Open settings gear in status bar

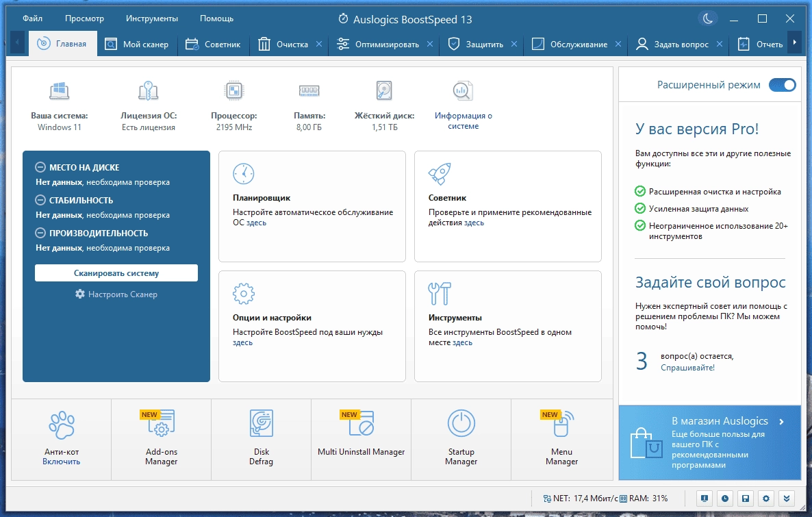pyautogui.click(x=766, y=499)
